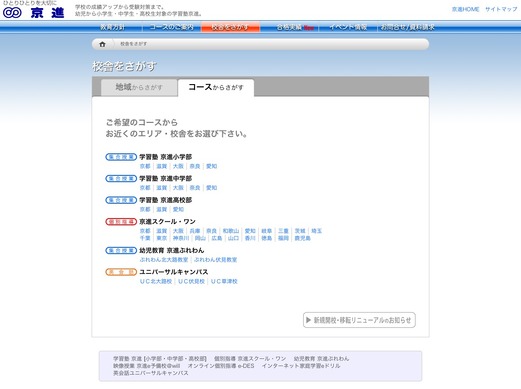Click 神奈川 under 京進スクール・ワン
Image resolution: width=521 pixels, height=389 pixels.
(181, 238)
